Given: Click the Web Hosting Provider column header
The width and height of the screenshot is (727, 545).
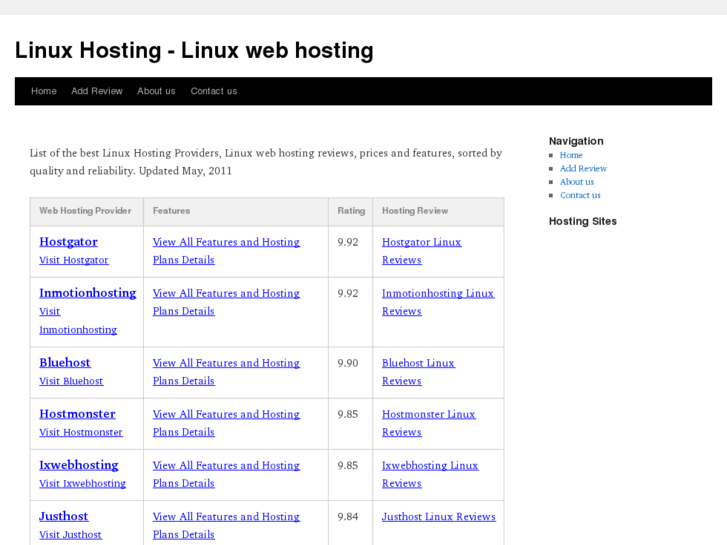Looking at the screenshot, I should [x=85, y=211].
